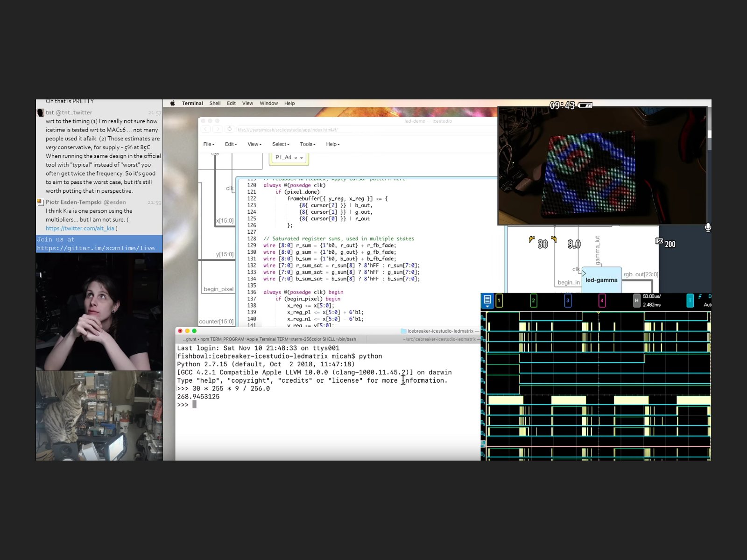Viewport: 747px width, 560px height.
Task: Open the trigger T settings button
Action: [690, 301]
